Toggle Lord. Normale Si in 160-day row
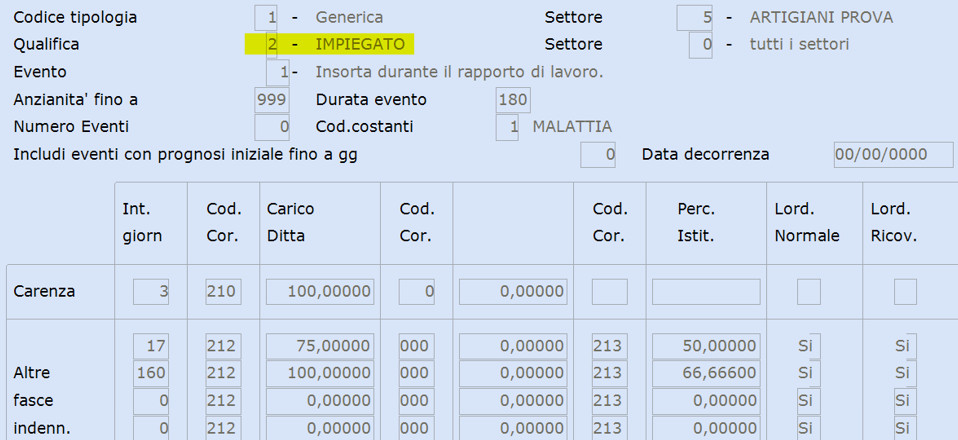Screen dimensions: 958x440 click(x=809, y=373)
